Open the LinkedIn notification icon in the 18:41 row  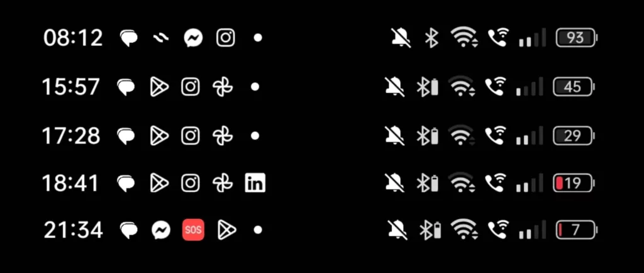pos(255,183)
